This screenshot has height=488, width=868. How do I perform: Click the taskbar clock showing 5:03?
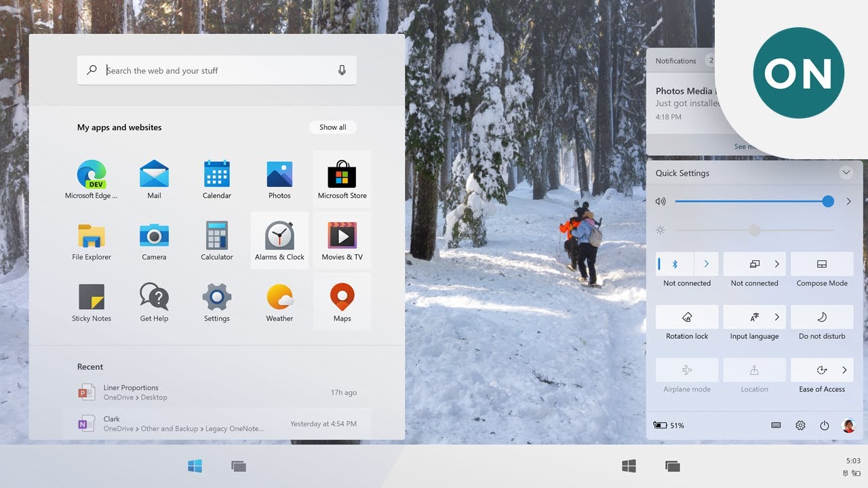[x=853, y=461]
